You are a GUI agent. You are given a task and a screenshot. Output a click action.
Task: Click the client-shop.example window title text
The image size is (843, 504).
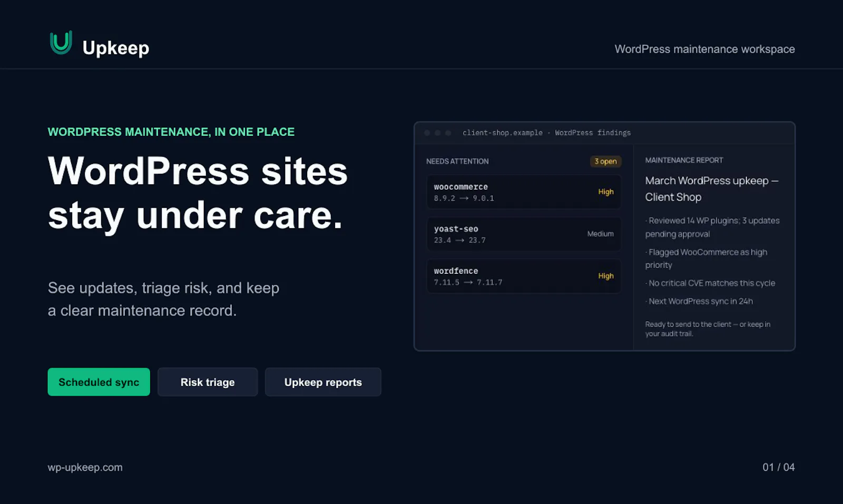click(546, 133)
